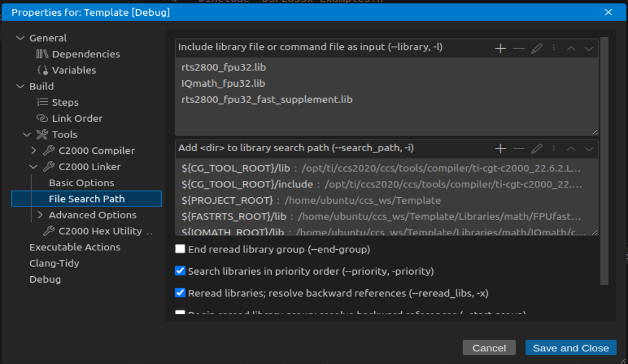628x364 pixels.
Task: Collapse the C2000 Linker node
Action: pos(34,166)
